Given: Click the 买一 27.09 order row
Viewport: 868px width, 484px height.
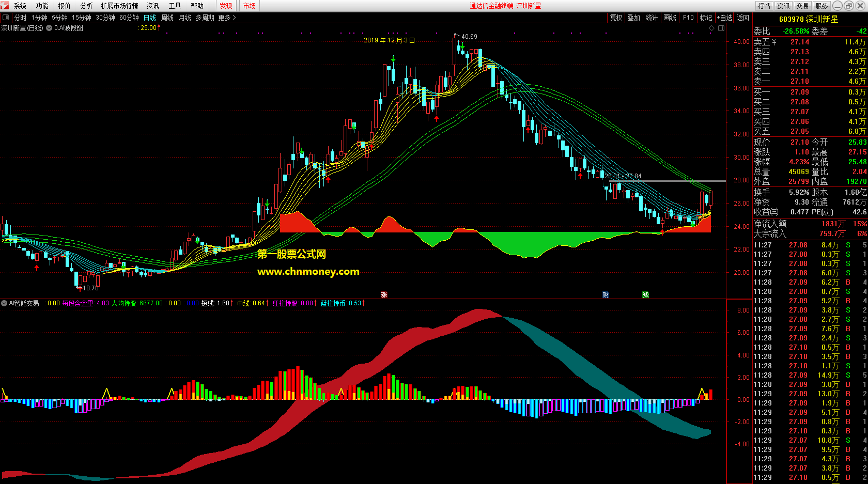Looking at the screenshot, I should tap(810, 92).
